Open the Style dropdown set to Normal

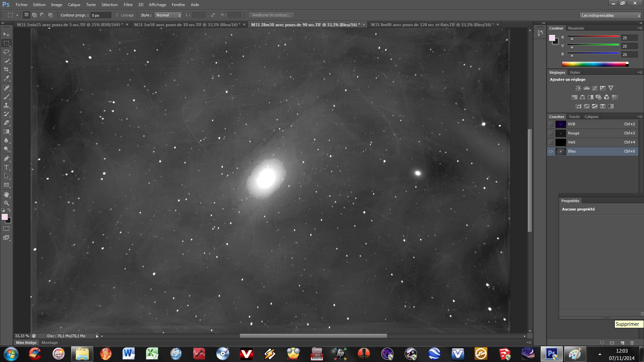click(x=168, y=15)
